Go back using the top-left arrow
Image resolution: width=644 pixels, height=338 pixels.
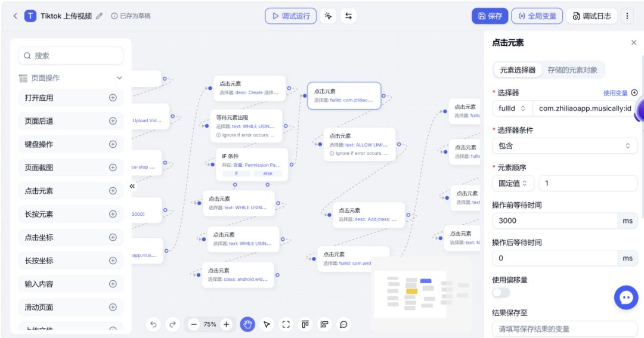[15, 16]
